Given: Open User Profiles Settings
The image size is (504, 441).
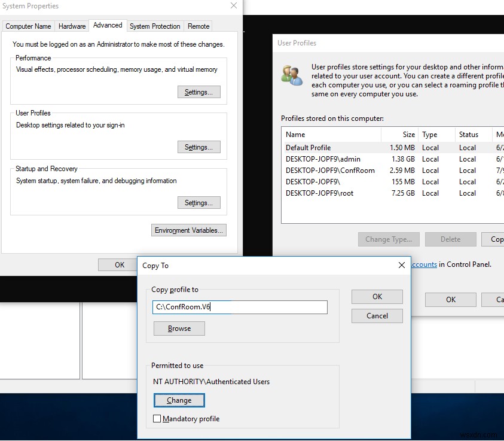Looking at the screenshot, I should [198, 147].
